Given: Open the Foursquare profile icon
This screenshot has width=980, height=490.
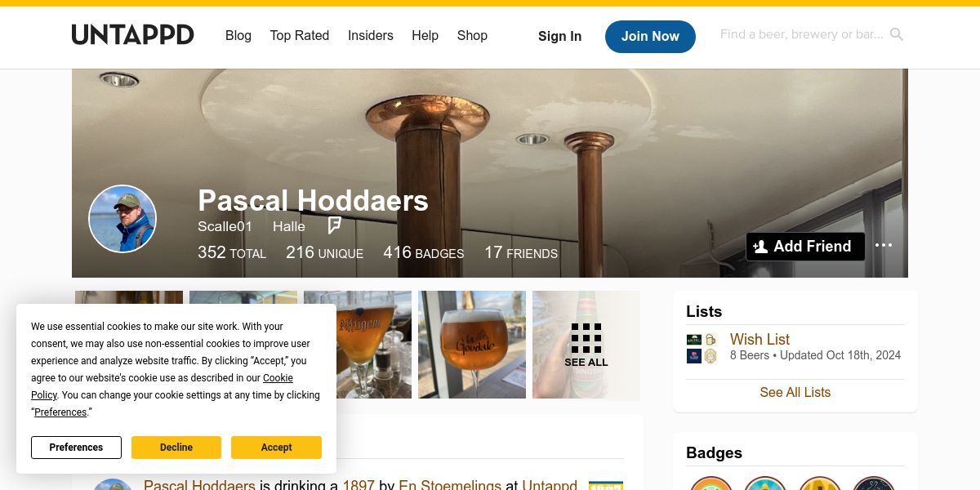Looking at the screenshot, I should point(334,225).
